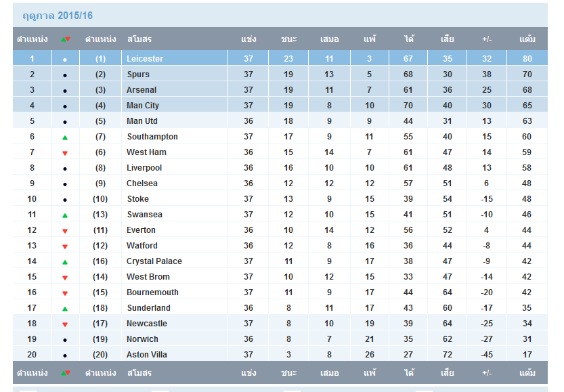Click the red down arrow beside West Ham
The width and height of the screenshot is (564, 392).
click(65, 153)
